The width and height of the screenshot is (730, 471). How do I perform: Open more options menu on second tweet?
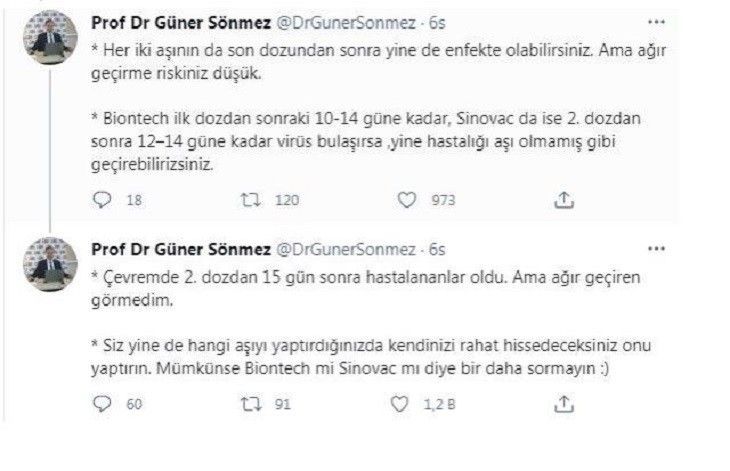(x=655, y=247)
